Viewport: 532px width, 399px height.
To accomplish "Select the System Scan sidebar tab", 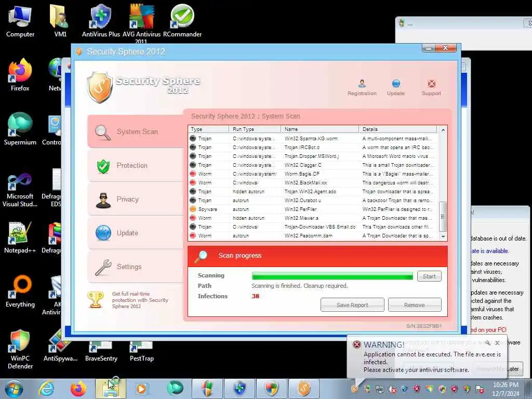I will tap(136, 131).
